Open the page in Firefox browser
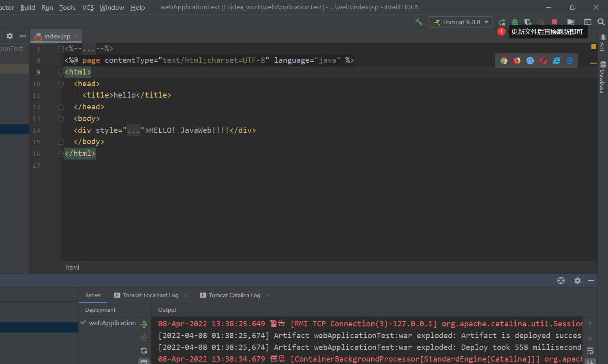This screenshot has height=364, width=608. (517, 61)
